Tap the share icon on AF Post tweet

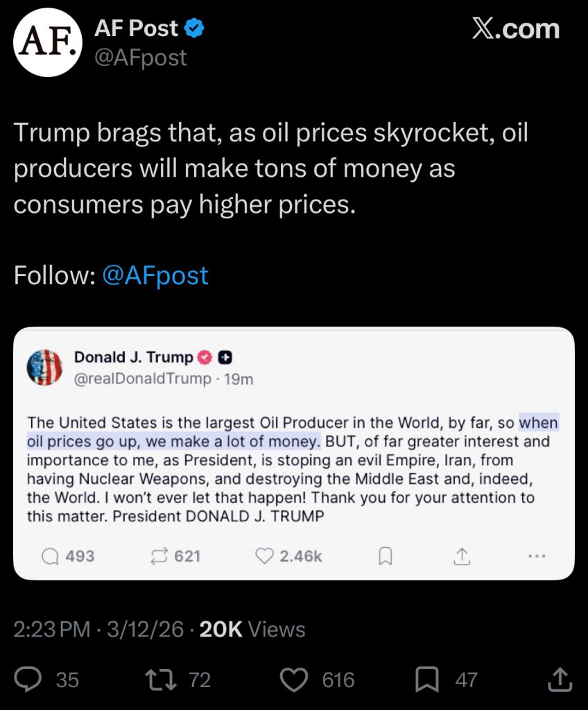pos(559,680)
